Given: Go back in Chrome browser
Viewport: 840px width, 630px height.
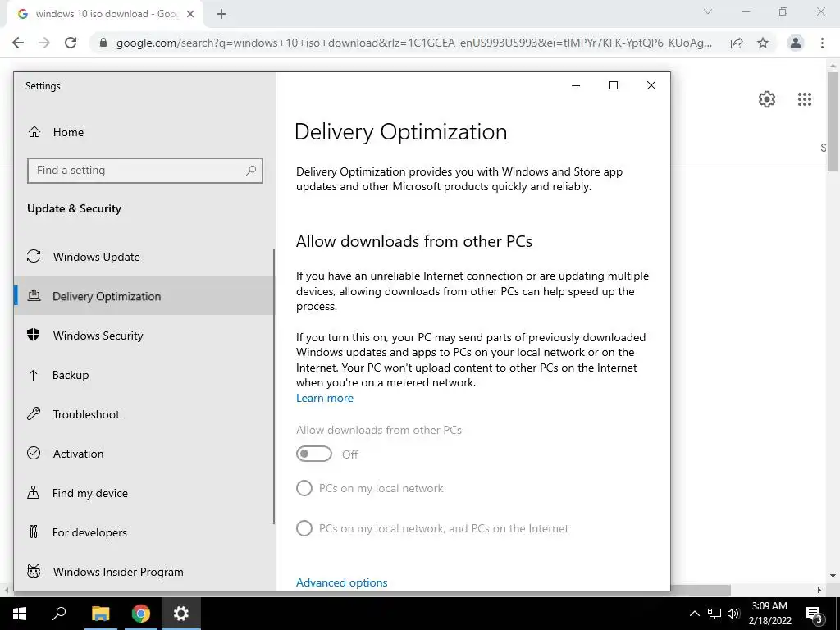Looking at the screenshot, I should (18, 43).
